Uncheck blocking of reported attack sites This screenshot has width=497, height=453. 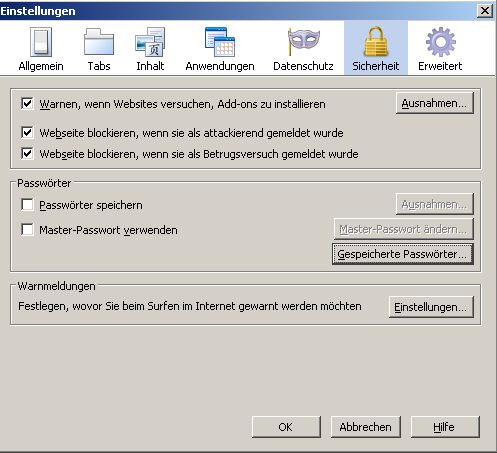coord(27,132)
